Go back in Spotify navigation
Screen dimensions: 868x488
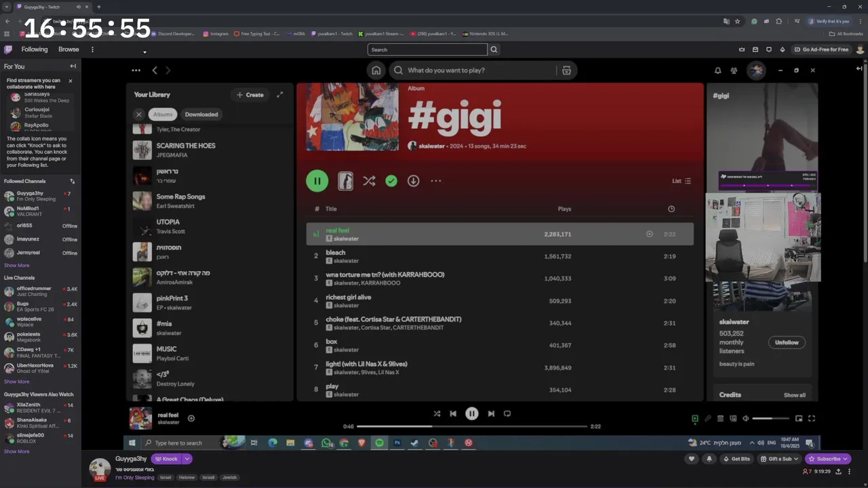[155, 70]
